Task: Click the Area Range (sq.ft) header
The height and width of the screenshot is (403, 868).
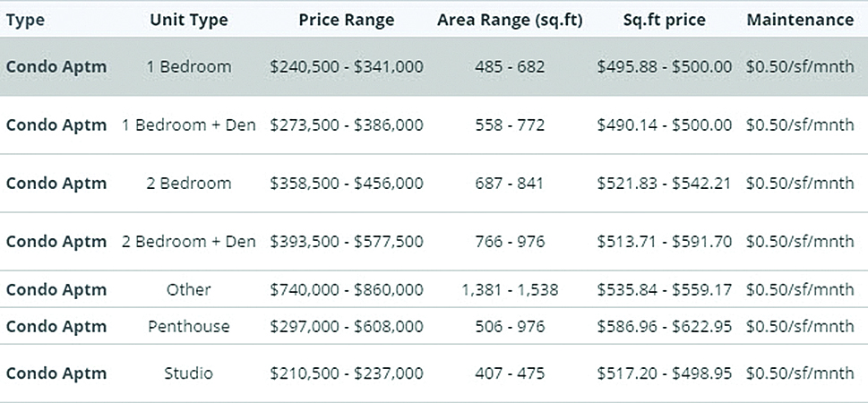Action: 510,20
